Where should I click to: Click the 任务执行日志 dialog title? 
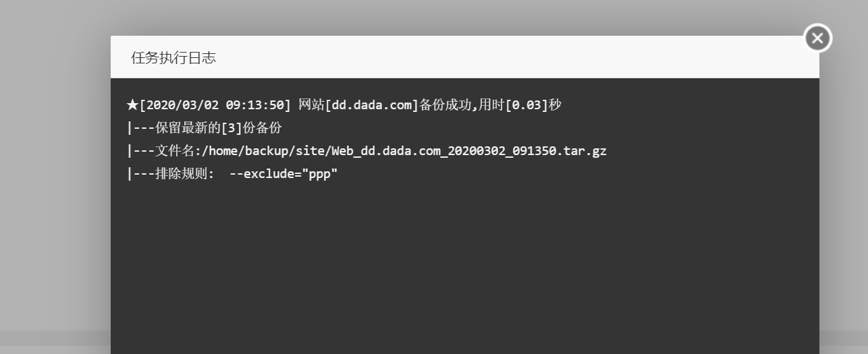click(173, 57)
